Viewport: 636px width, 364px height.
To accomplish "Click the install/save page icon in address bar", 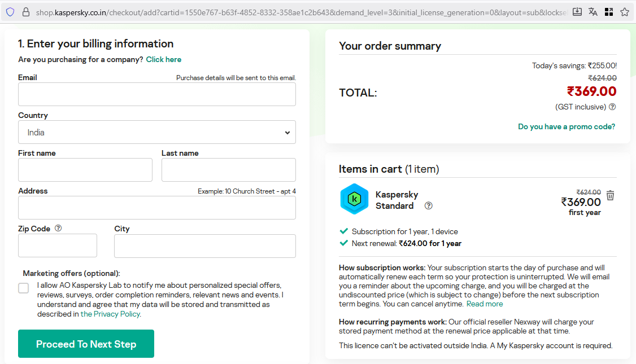I will point(577,12).
